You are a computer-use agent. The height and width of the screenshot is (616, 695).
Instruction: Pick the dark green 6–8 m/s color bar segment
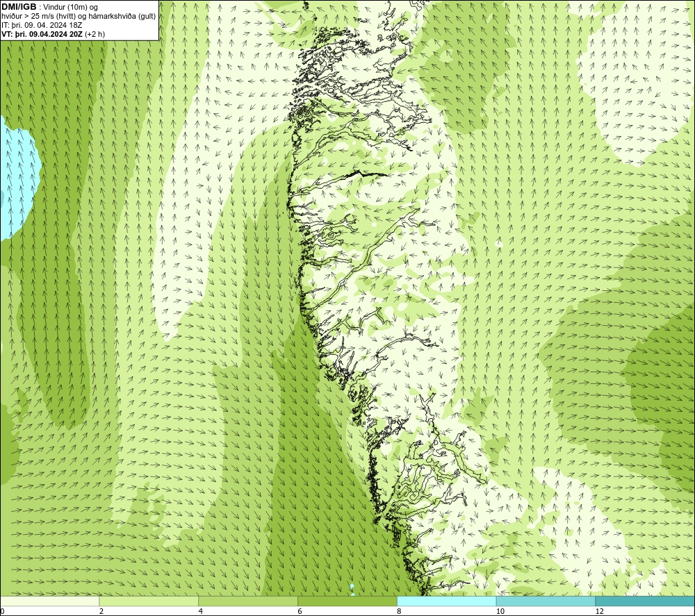347,601
